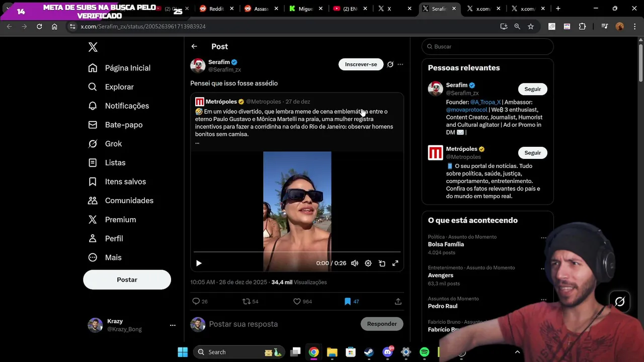Toggle the bookmark with 47 saves

click(351, 301)
